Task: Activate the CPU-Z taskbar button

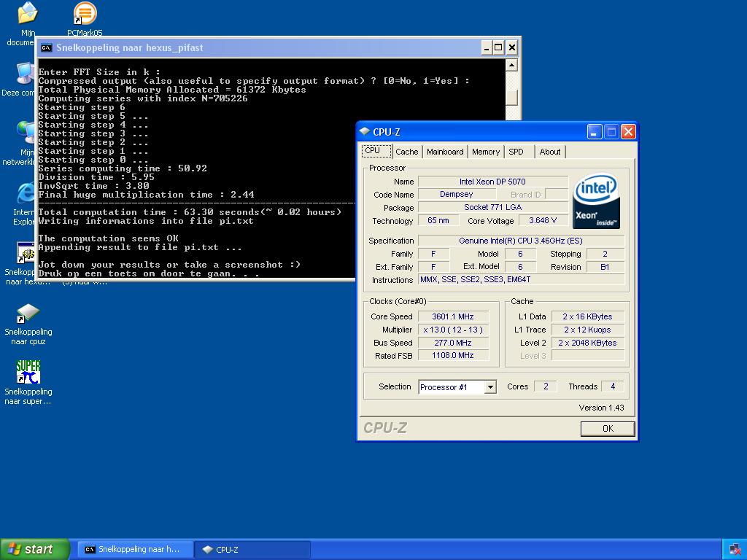Action: (x=253, y=550)
